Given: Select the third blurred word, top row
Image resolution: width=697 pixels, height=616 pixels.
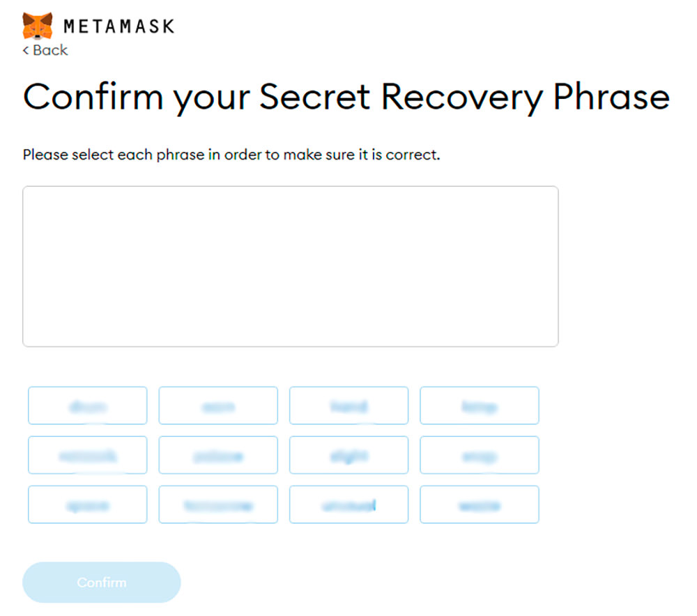Looking at the screenshot, I should 349,406.
